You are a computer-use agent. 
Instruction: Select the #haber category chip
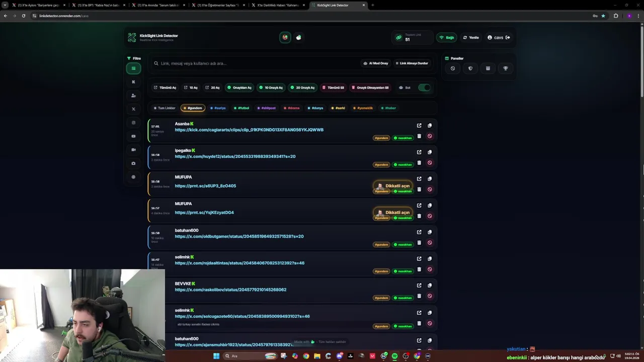click(x=388, y=108)
